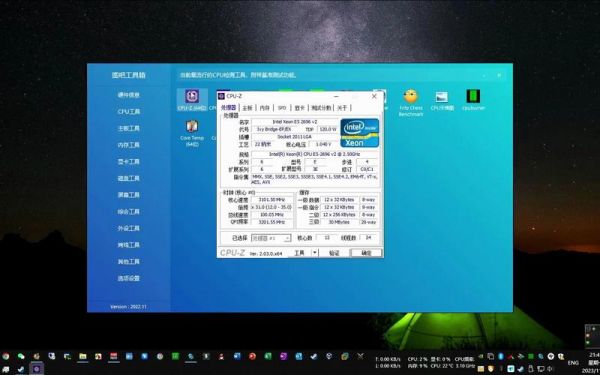Click the Version : 2022.11 label
The height and width of the screenshot is (375, 600).
pos(129,307)
